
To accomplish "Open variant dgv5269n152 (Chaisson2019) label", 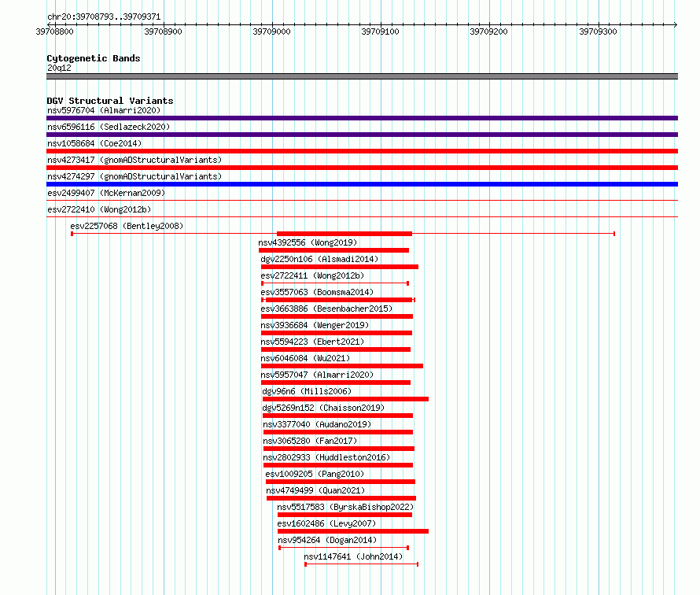I will tap(323, 408).
